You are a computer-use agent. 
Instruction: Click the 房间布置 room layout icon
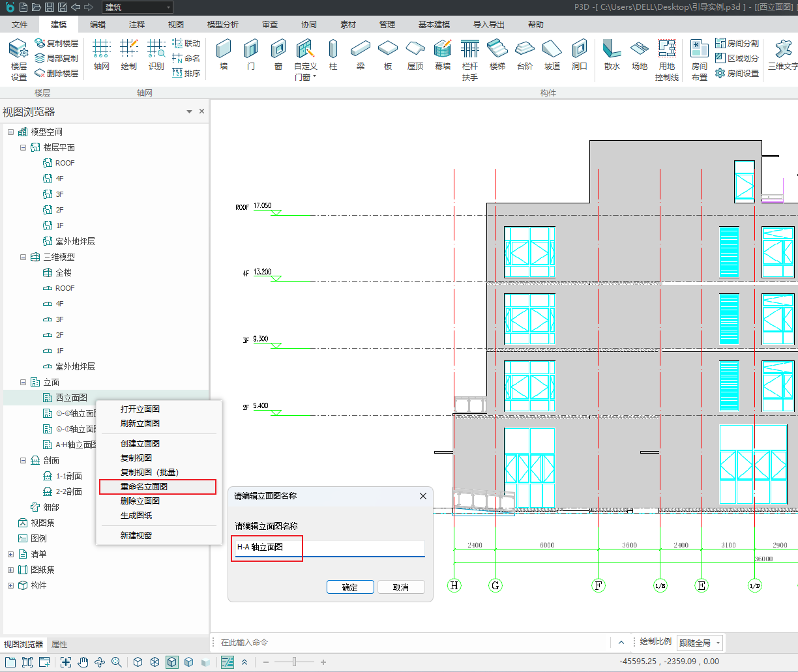(699, 59)
